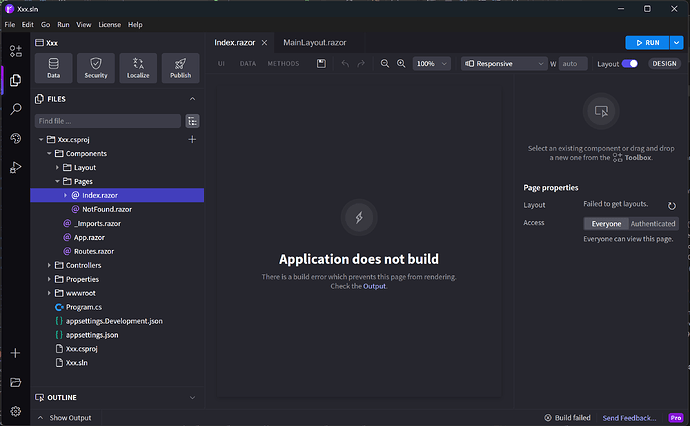Click Send Feedback link

629,418
